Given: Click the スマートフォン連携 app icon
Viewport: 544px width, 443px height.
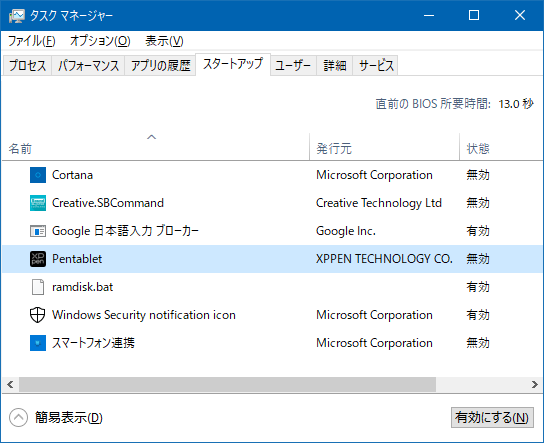Looking at the screenshot, I should [x=38, y=343].
